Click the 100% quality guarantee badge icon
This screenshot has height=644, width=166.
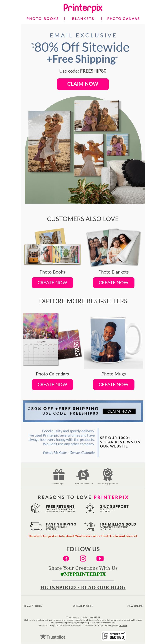107,474
